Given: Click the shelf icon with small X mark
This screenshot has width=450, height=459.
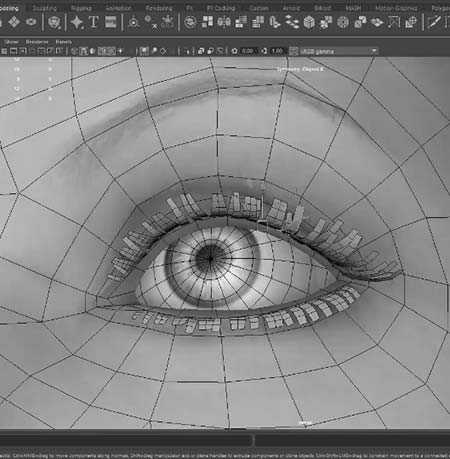Looking at the screenshot, I should [x=152, y=23].
